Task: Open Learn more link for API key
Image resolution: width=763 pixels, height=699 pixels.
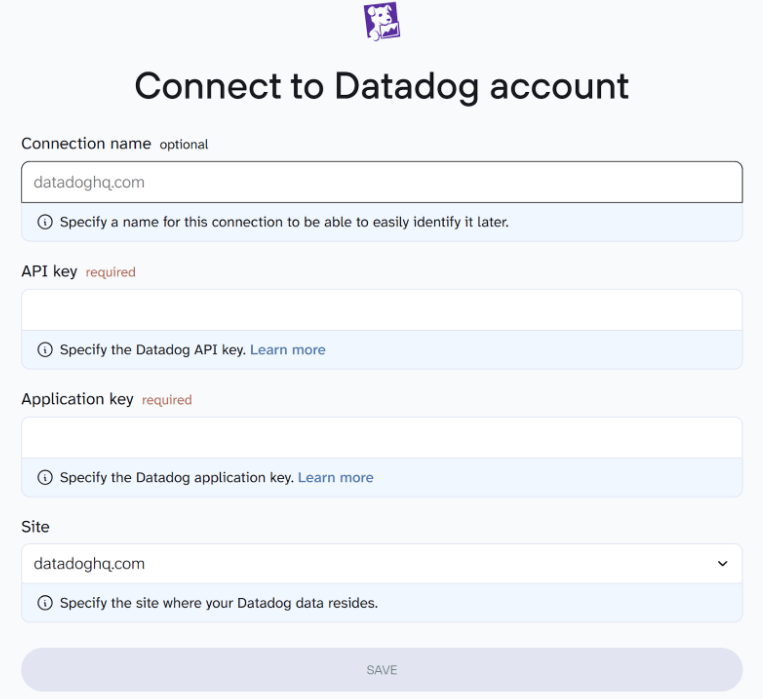Action: (x=288, y=350)
